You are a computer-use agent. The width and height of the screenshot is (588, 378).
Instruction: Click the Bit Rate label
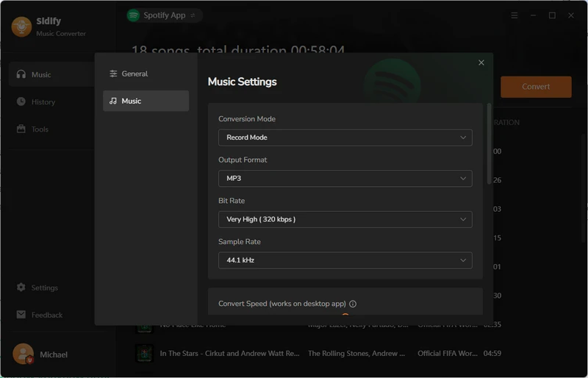point(232,201)
